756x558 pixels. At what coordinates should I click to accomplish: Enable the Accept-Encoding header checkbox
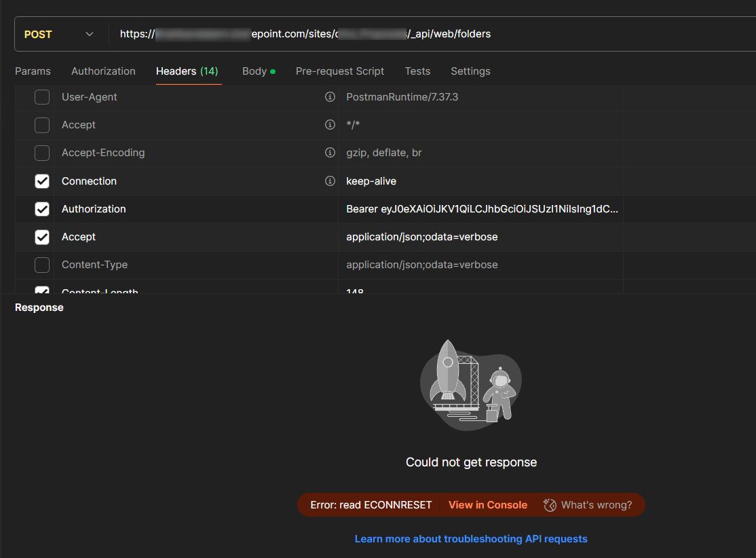42,153
